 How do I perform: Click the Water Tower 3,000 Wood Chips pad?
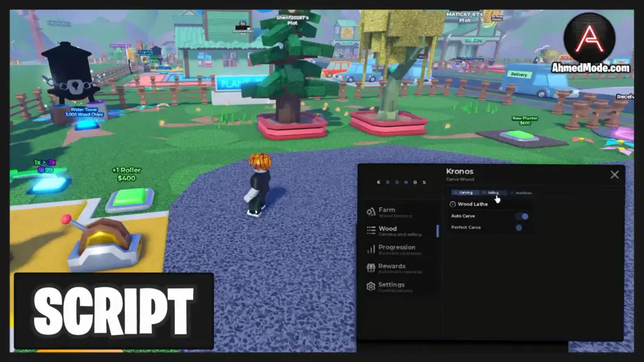tap(86, 124)
